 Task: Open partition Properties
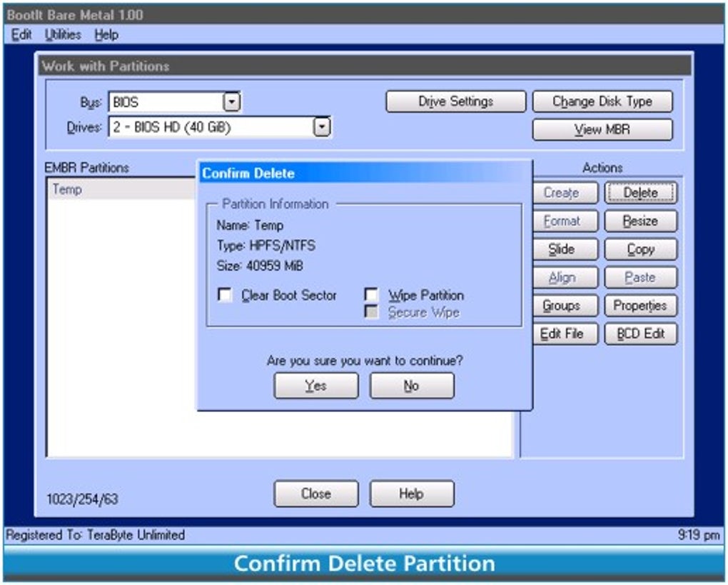tap(641, 306)
